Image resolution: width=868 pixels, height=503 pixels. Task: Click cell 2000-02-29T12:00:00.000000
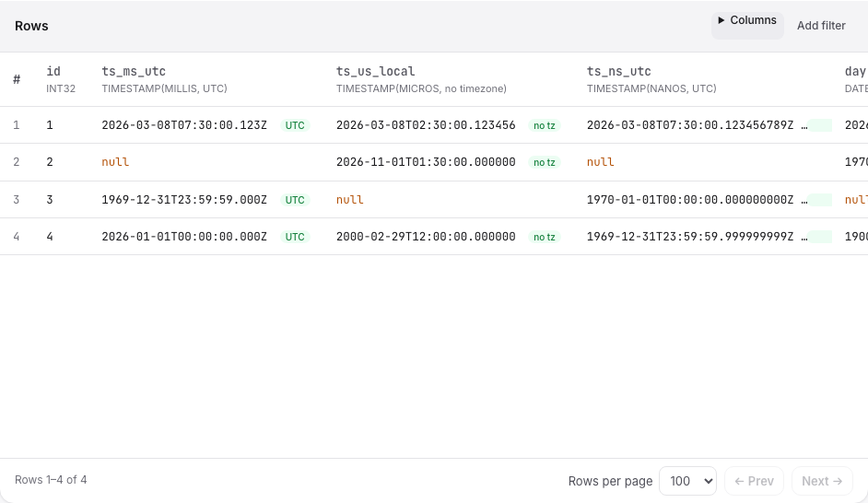tap(426, 237)
